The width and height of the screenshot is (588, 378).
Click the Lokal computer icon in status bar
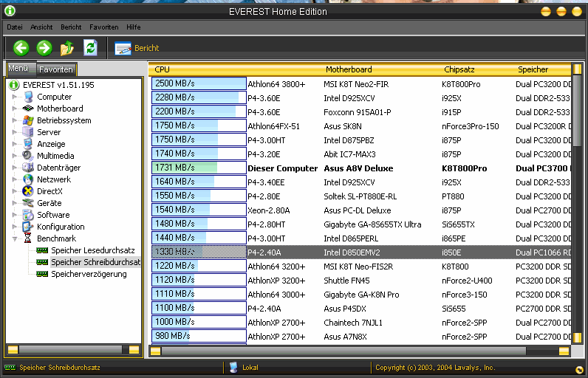[x=233, y=368]
